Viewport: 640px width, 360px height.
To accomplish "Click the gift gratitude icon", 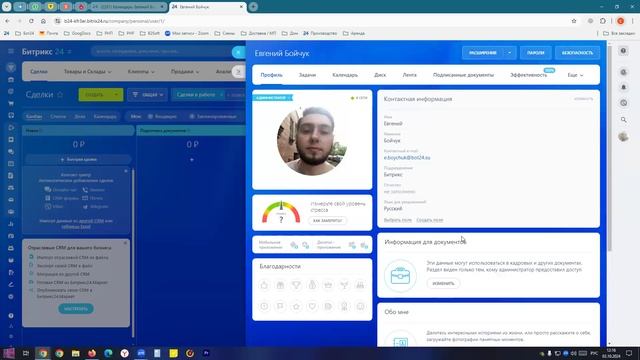I will [x=280, y=285].
